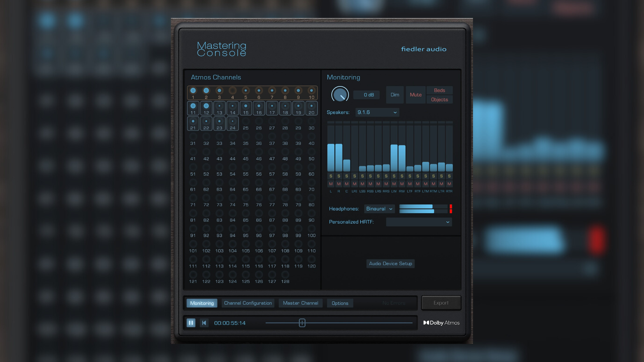Toggle Objects monitoring mode

(x=439, y=99)
